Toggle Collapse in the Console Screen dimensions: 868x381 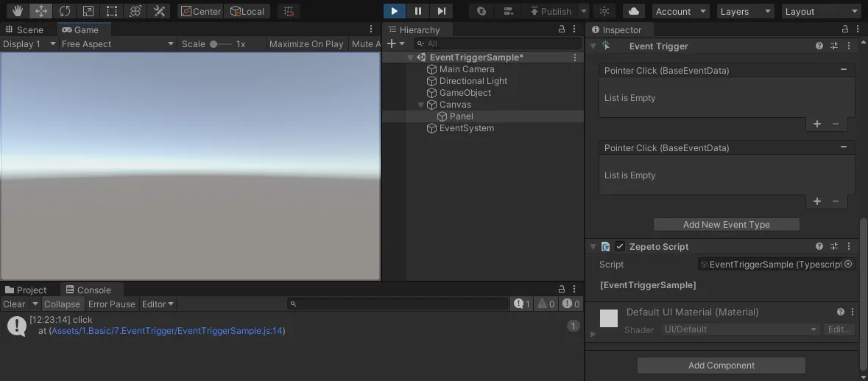[x=62, y=304]
